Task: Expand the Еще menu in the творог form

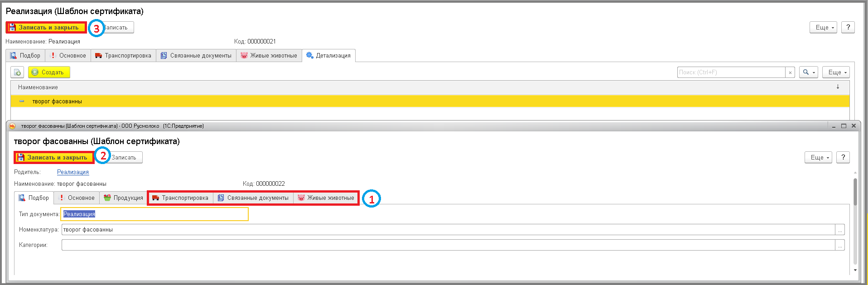Action: click(x=818, y=157)
